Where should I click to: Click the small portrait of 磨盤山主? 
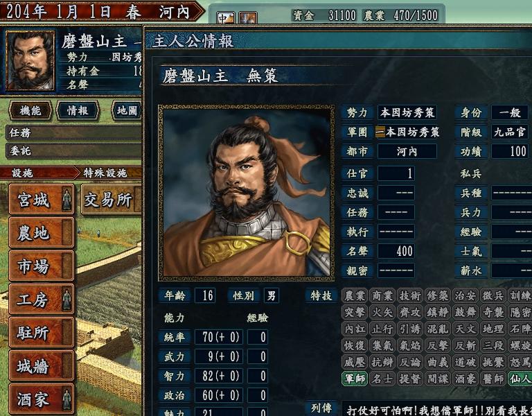pos(30,60)
